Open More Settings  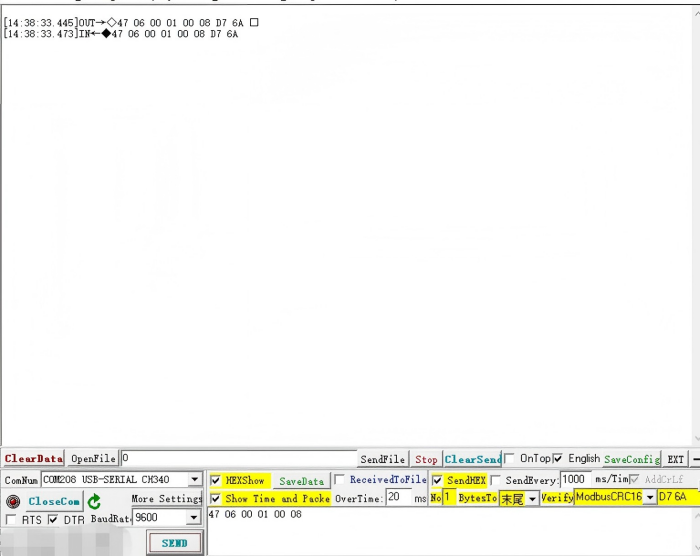(166, 499)
